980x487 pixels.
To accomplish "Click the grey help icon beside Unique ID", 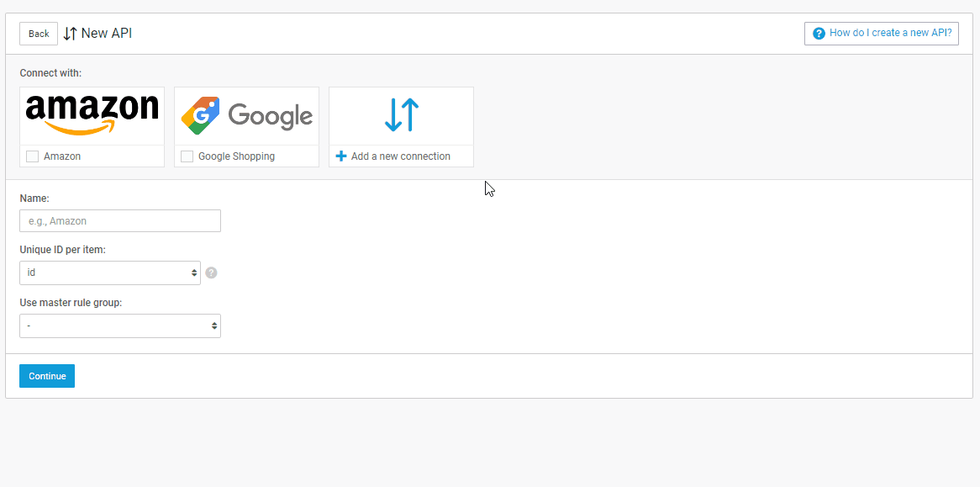I will tap(211, 273).
